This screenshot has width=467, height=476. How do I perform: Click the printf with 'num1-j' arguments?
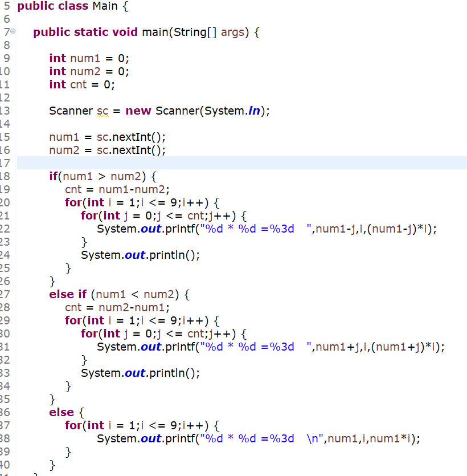267,229
